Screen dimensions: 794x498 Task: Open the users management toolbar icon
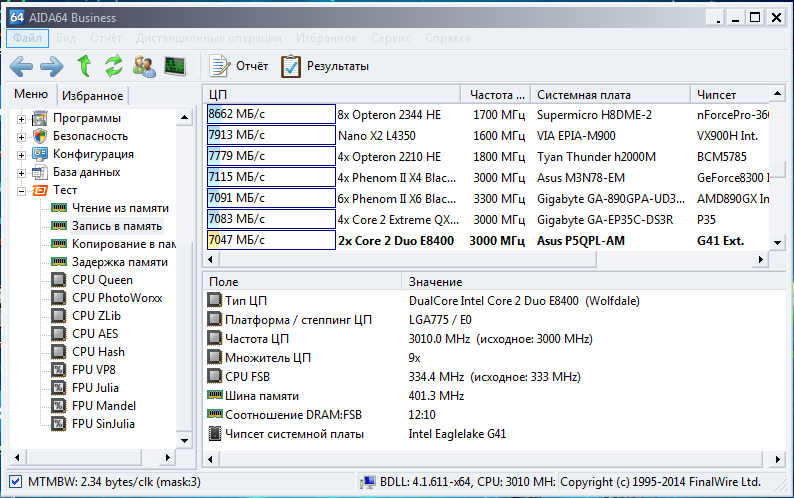(x=144, y=66)
